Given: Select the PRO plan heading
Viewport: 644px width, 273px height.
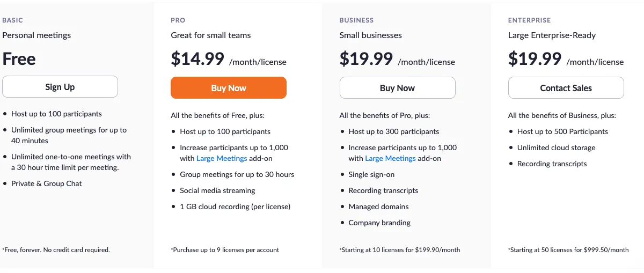Looking at the screenshot, I should [178, 20].
